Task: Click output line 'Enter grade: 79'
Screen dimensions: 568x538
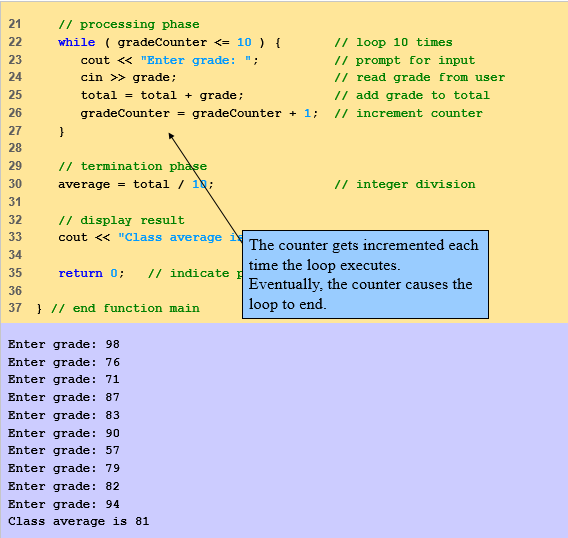Action: [x=64, y=468]
